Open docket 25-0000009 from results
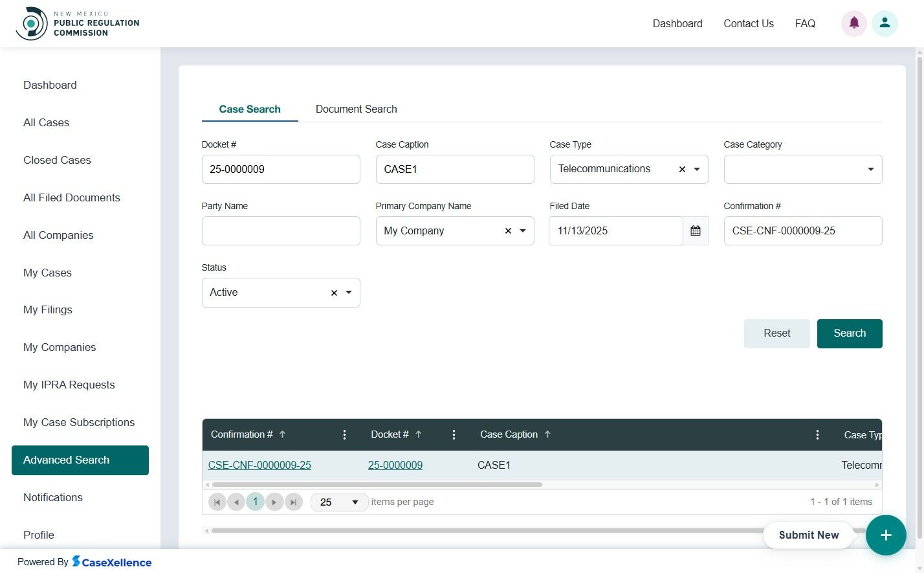The image size is (924, 573). click(395, 465)
